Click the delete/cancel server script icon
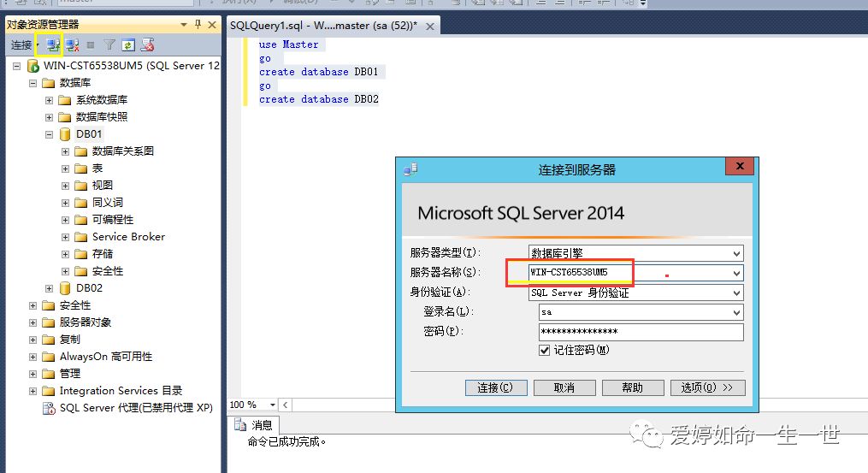Viewport: 868px width, 473px height. 147,45
